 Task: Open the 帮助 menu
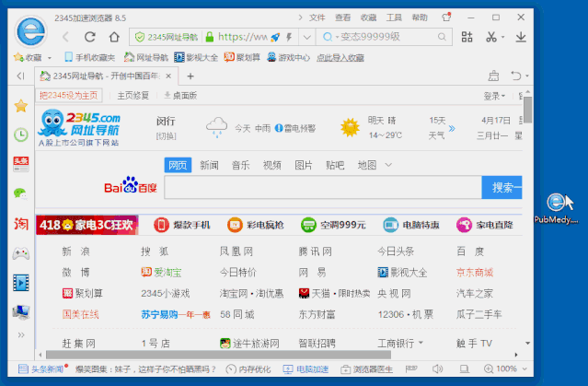pyautogui.click(x=420, y=18)
